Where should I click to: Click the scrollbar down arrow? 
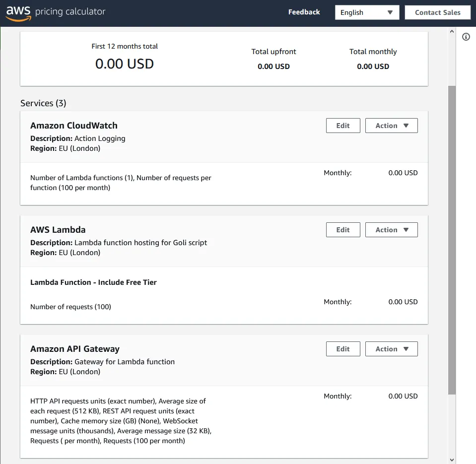tap(451, 460)
